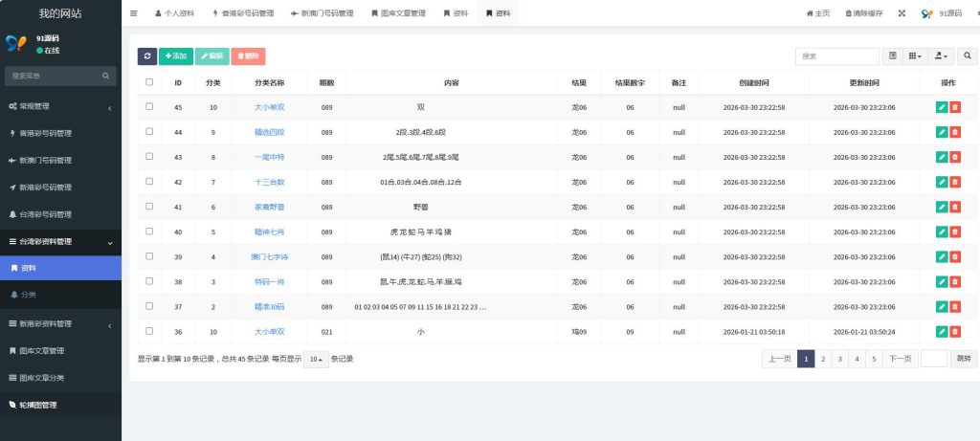The width and height of the screenshot is (980, 441).
Task: Switch to the 香港彩号码管理 tab
Action: (243, 13)
